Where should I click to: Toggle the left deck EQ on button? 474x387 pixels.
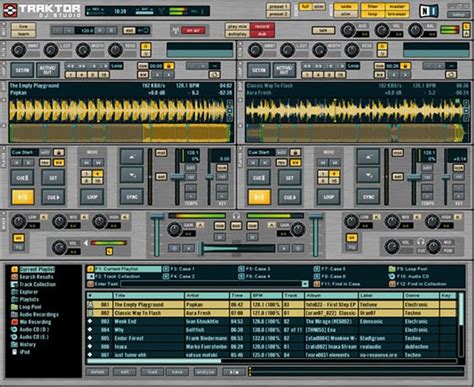click(19, 238)
